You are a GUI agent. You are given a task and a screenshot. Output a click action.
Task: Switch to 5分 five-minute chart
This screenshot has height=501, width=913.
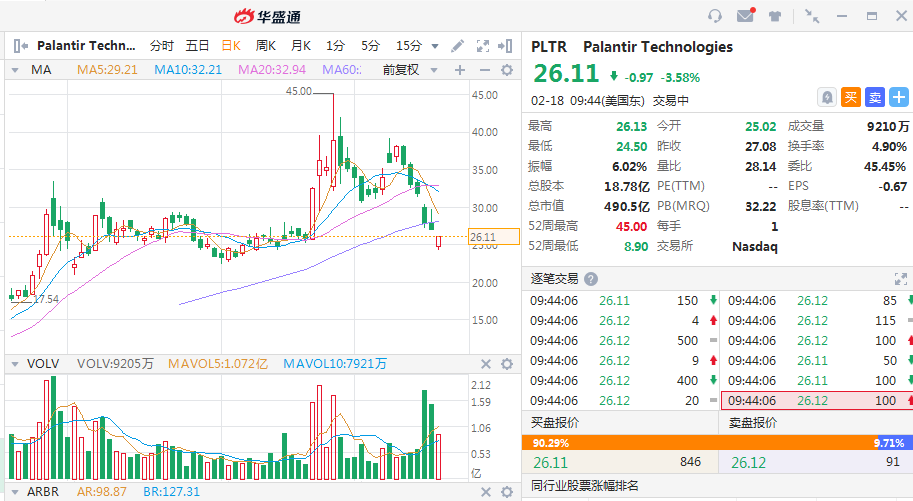coord(370,45)
